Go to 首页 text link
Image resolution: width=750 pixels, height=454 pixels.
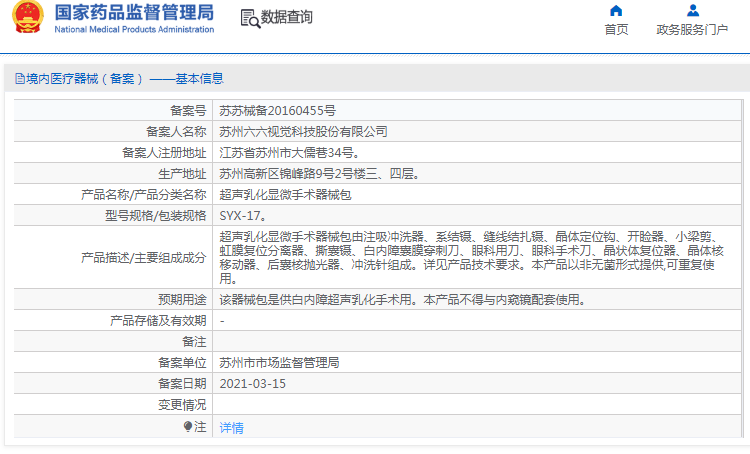pos(616,30)
